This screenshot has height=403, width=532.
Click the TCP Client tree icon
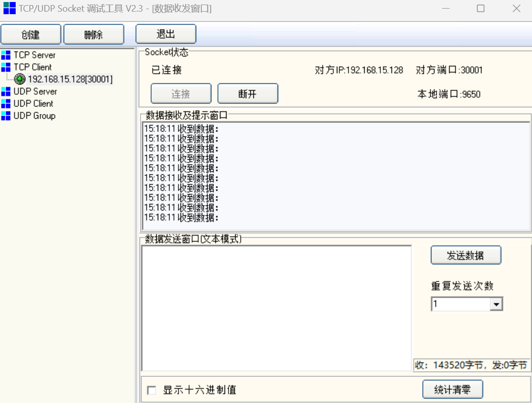pyautogui.click(x=6, y=67)
